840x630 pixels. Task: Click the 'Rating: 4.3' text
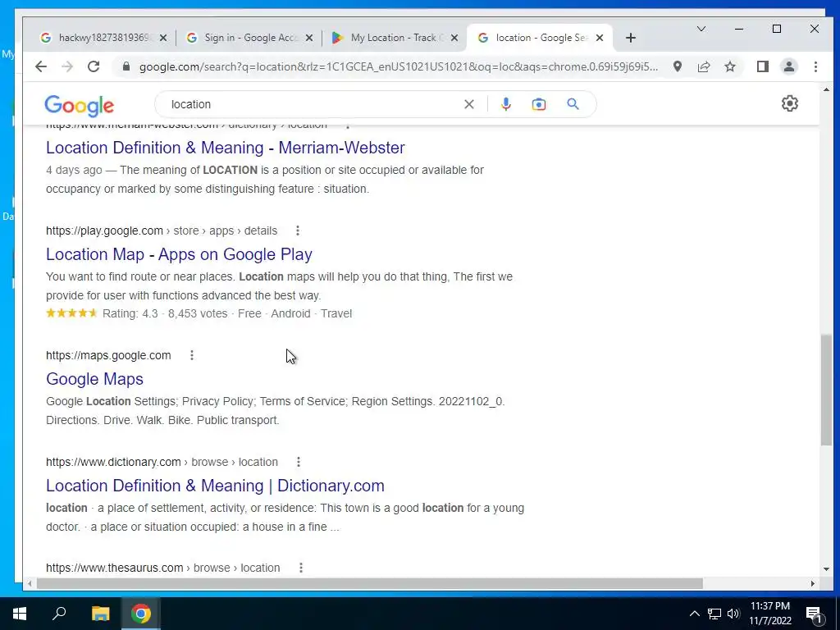pos(130,314)
